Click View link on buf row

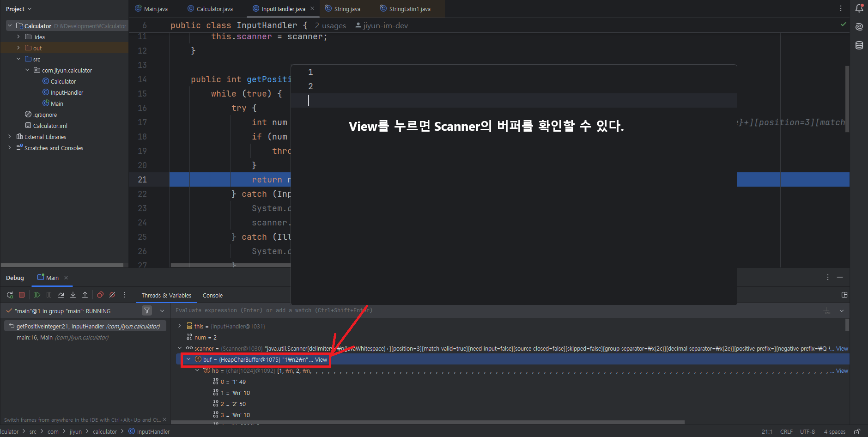(321, 359)
